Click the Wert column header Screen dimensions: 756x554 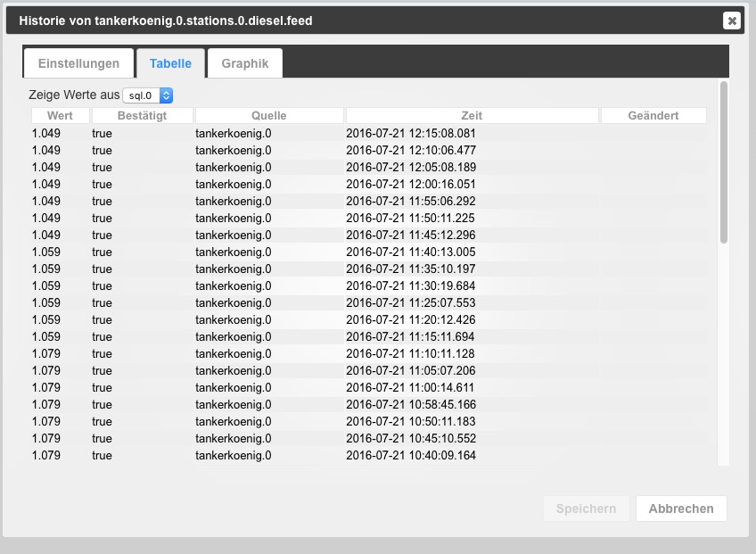pos(60,116)
